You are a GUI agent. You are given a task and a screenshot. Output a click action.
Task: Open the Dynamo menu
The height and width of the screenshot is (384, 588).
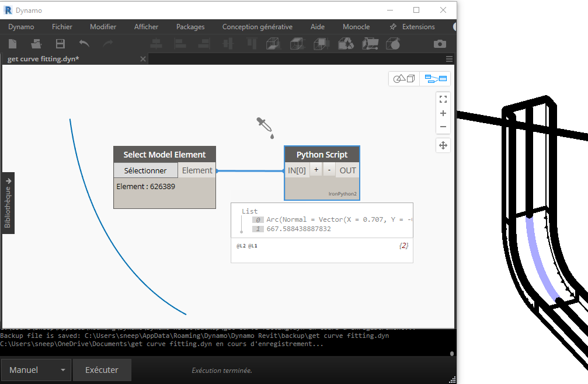[21, 27]
